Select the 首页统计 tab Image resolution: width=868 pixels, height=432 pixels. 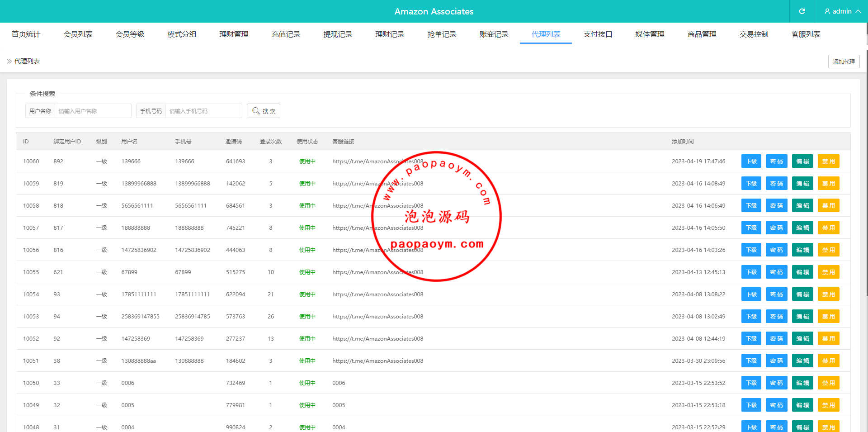pos(26,34)
